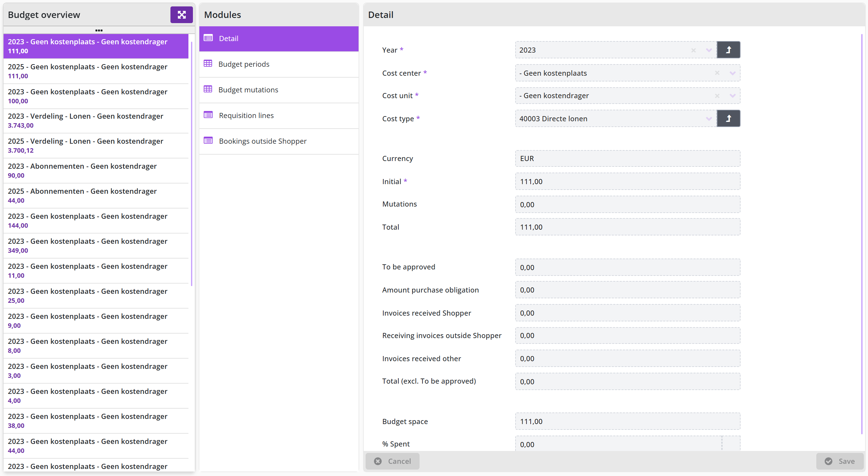Clear the Cost unit field with X icon
The height and width of the screenshot is (476, 868).
[717, 96]
